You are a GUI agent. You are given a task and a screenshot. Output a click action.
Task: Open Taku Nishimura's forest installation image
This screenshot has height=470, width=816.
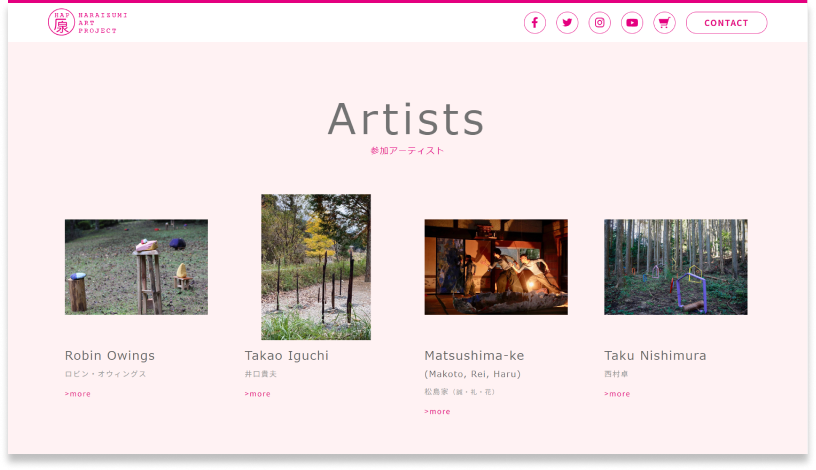pyautogui.click(x=676, y=267)
